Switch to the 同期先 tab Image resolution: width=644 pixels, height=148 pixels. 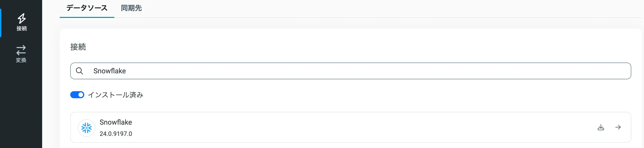[131, 8]
